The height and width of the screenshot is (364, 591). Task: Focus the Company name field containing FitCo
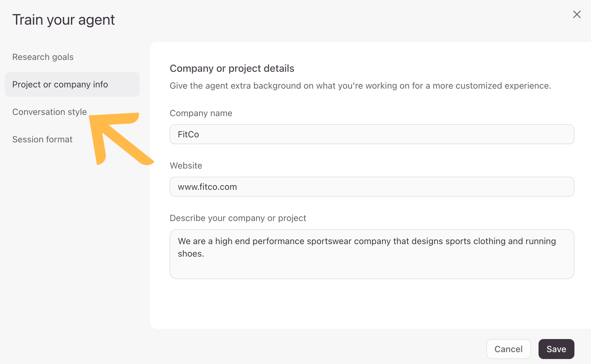pyautogui.click(x=372, y=134)
